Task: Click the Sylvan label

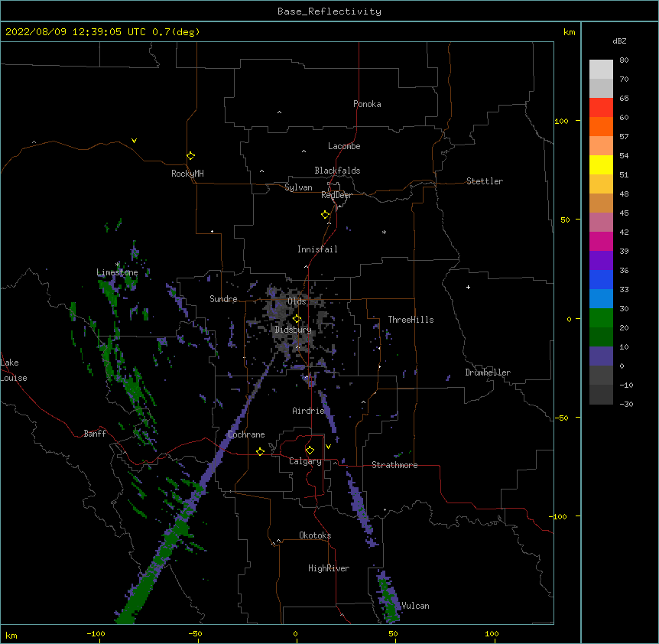Action: point(298,187)
